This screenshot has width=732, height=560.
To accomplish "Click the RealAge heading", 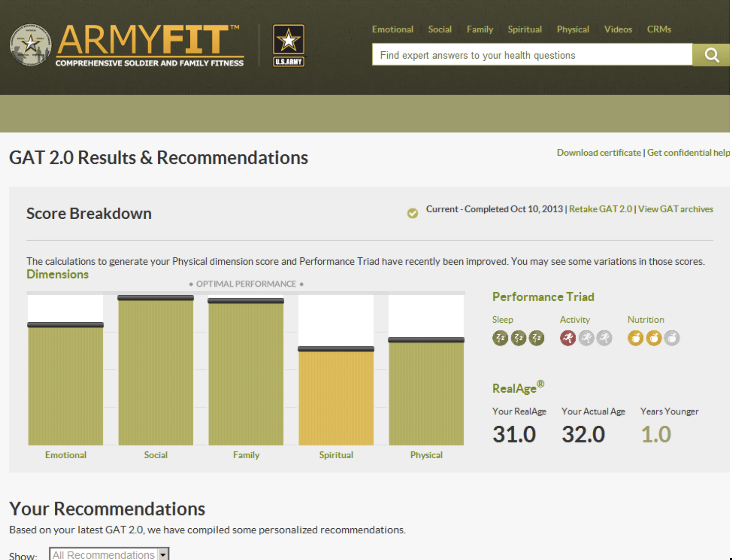I will tap(518, 387).
